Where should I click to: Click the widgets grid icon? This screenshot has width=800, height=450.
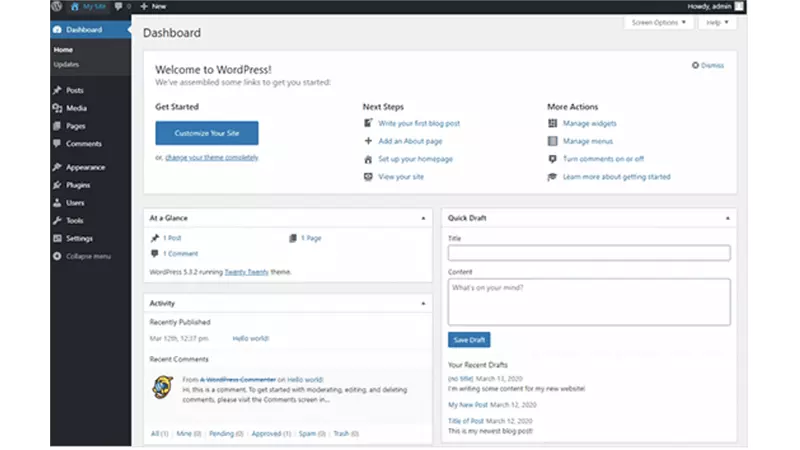pyautogui.click(x=553, y=123)
